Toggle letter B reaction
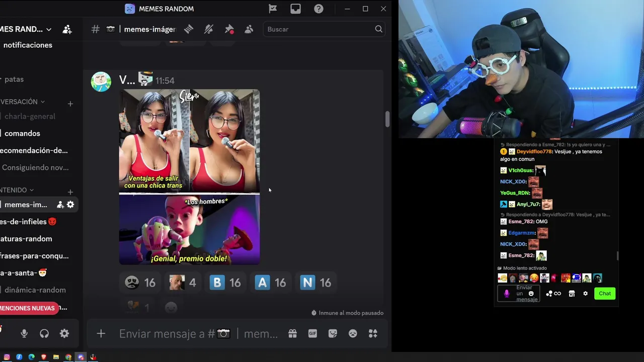Viewport: 644px width, 362px height. pyautogui.click(x=225, y=283)
